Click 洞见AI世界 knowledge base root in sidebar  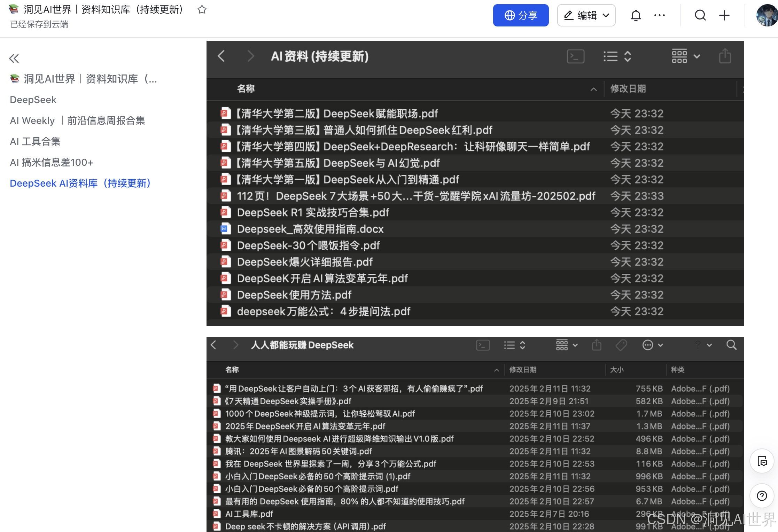84,79
